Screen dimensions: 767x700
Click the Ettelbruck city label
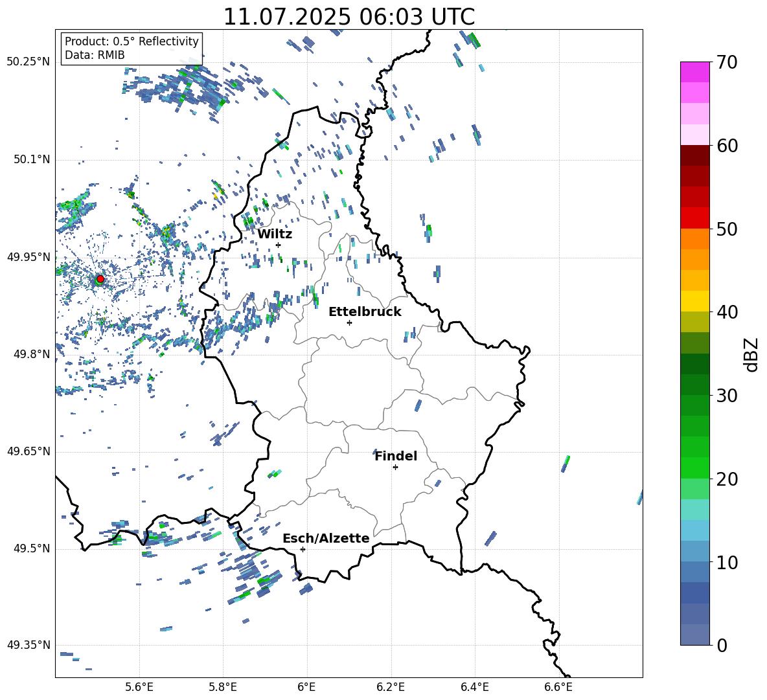click(x=365, y=312)
